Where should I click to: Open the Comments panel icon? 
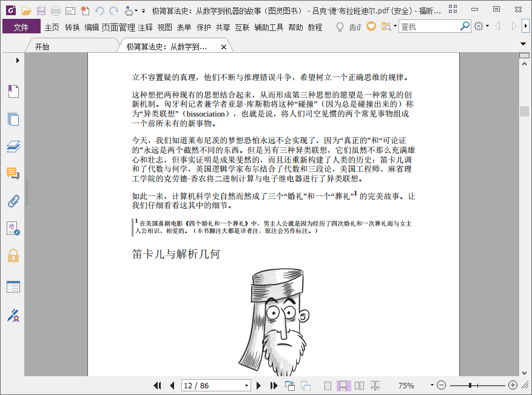(13, 174)
